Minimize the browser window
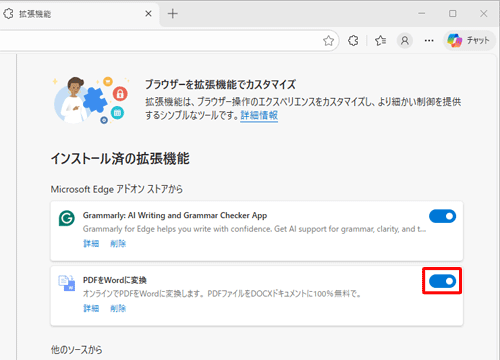 click(422, 14)
